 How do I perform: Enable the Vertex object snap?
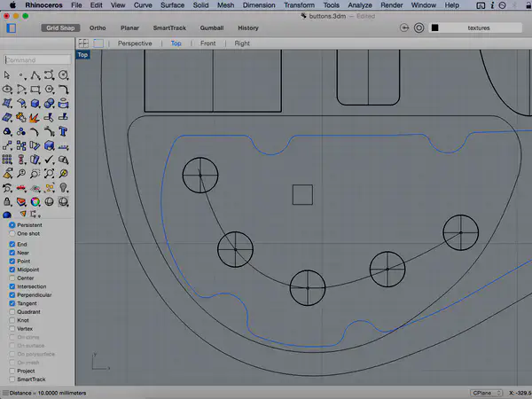click(12, 329)
